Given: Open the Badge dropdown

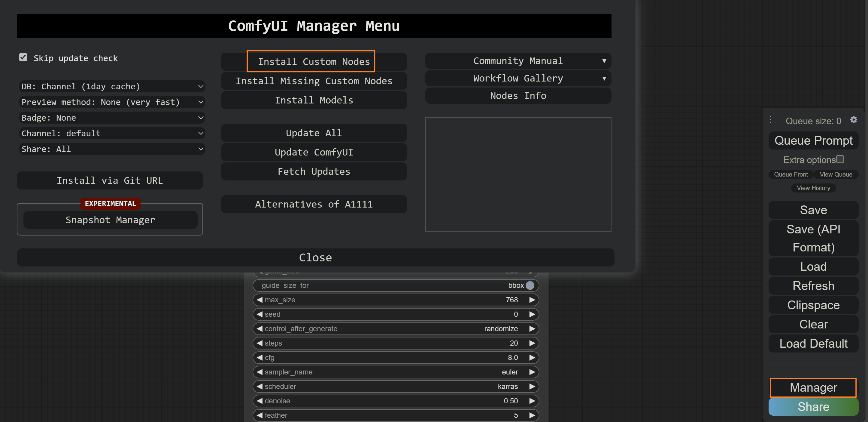Looking at the screenshot, I should tap(112, 117).
